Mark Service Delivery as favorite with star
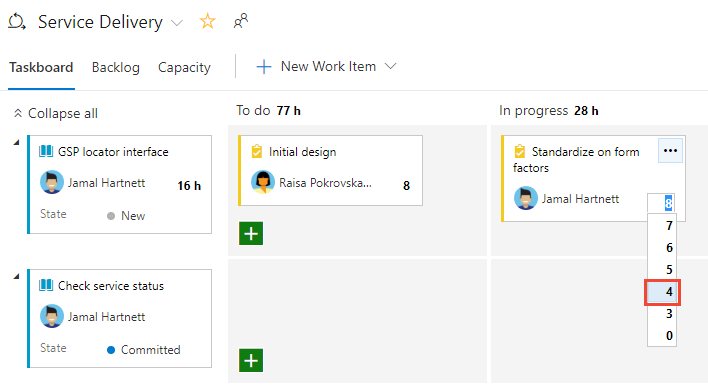 [x=207, y=21]
